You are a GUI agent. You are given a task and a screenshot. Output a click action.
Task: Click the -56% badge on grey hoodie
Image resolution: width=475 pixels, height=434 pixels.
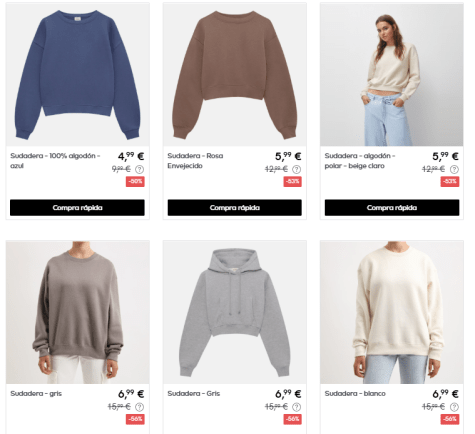click(292, 419)
